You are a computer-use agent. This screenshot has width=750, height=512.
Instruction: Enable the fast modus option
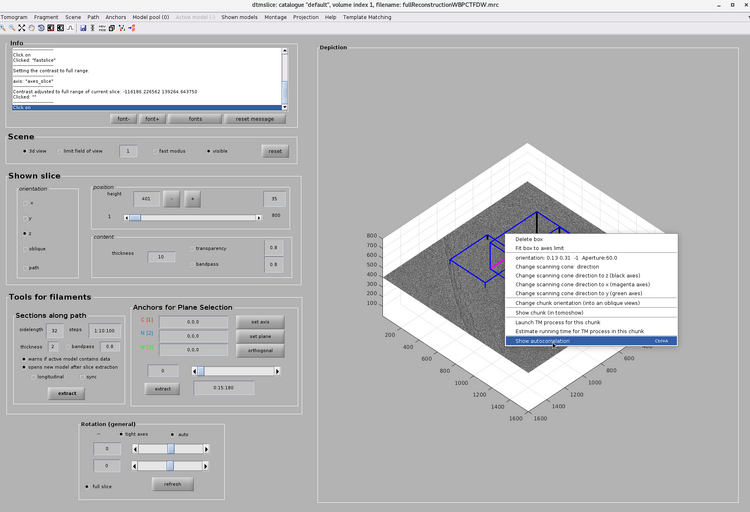(x=153, y=151)
